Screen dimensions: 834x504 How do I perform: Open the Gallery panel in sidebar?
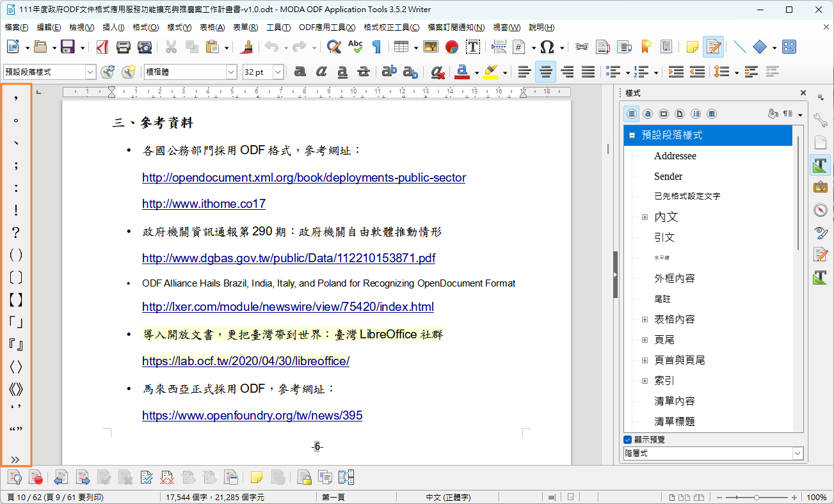coord(820,187)
